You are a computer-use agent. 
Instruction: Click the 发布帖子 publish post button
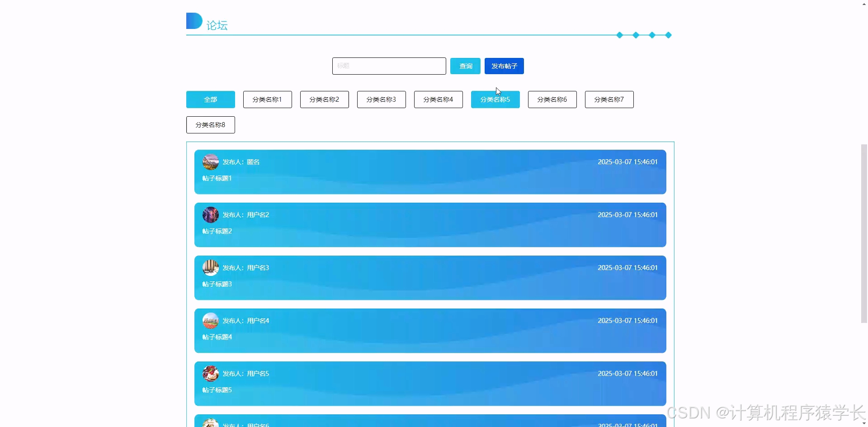[x=504, y=66]
